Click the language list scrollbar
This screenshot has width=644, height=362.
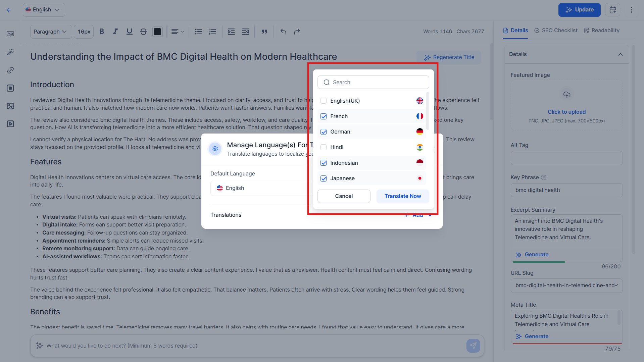pos(428,111)
